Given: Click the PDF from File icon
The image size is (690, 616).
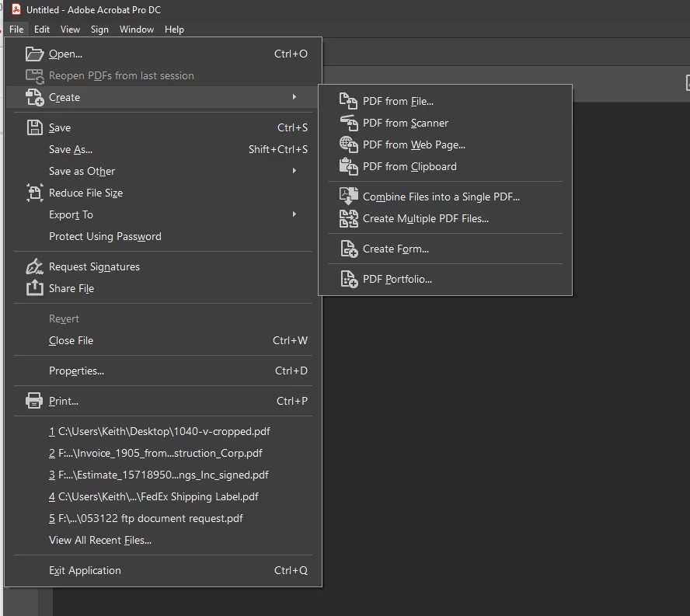Looking at the screenshot, I should click(348, 101).
